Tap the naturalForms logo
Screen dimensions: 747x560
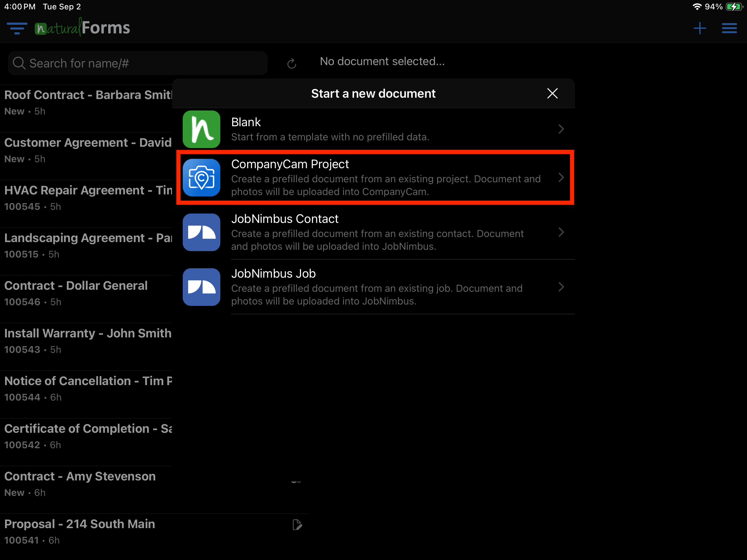(82, 27)
